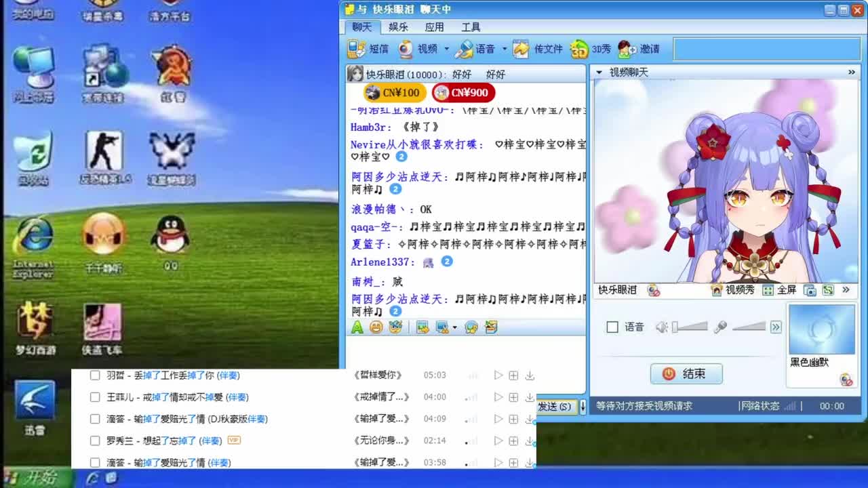Open the smiley emoticon picker
The image size is (868, 488).
(376, 327)
